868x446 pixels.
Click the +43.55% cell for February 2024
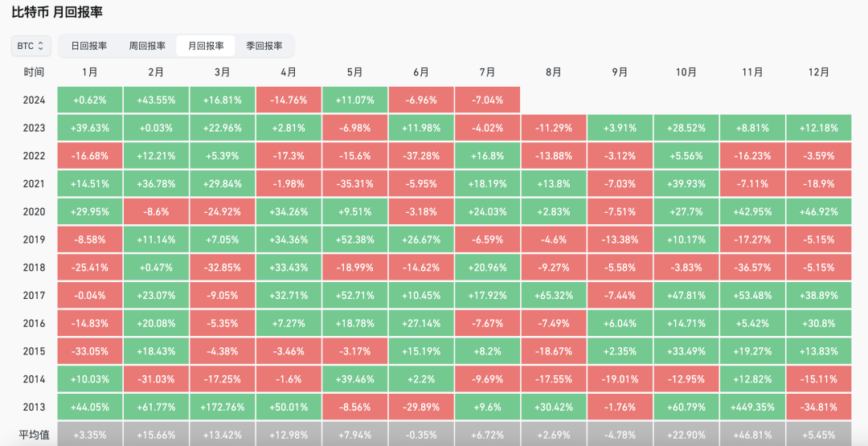tap(156, 100)
